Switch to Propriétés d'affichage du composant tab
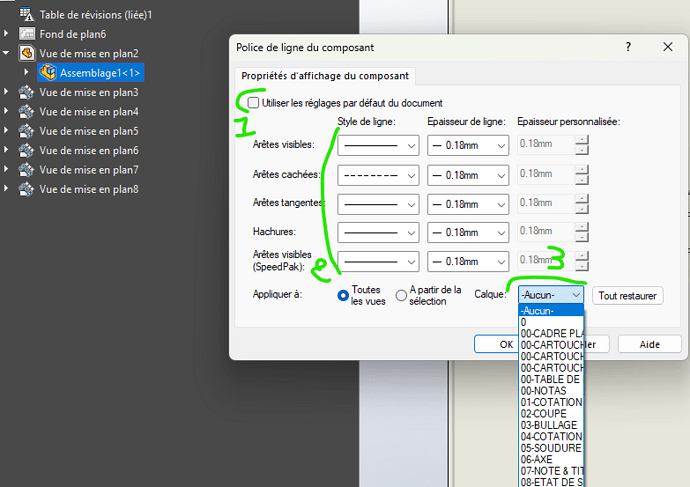Image resolution: width=690 pixels, height=487 pixels. (325, 76)
